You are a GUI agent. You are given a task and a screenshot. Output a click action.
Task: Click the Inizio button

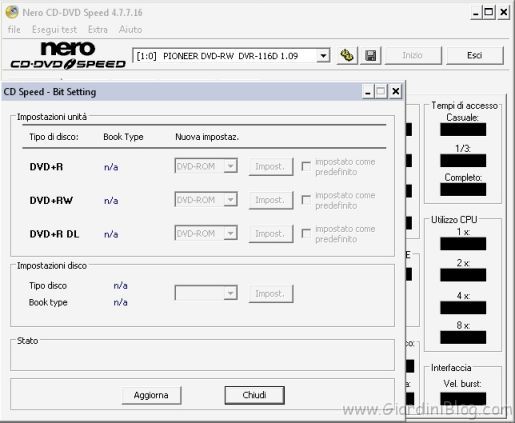pos(413,55)
